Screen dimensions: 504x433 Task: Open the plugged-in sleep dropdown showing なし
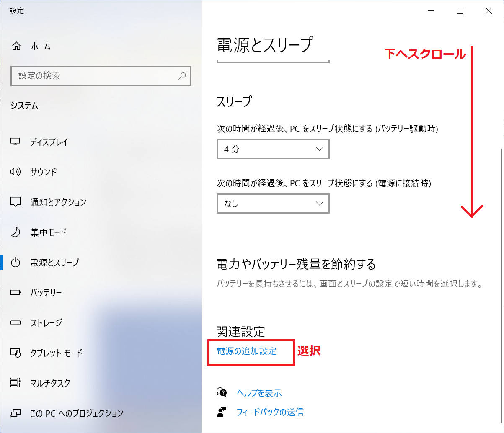(273, 204)
